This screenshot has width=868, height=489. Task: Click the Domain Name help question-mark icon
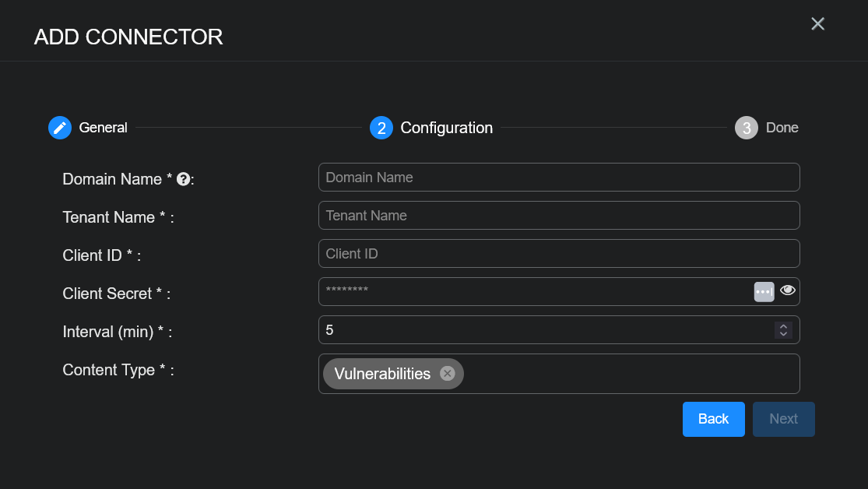click(x=184, y=179)
